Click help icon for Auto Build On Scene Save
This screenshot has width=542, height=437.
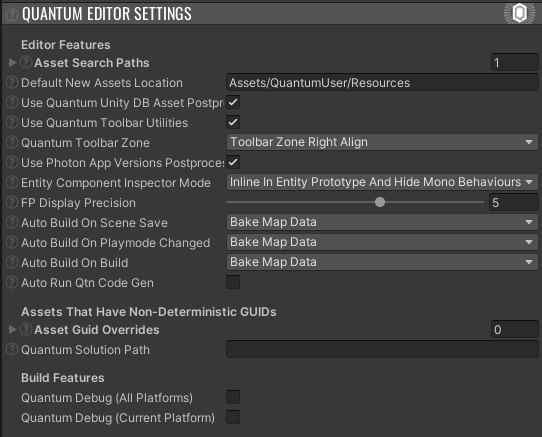click(x=12, y=223)
